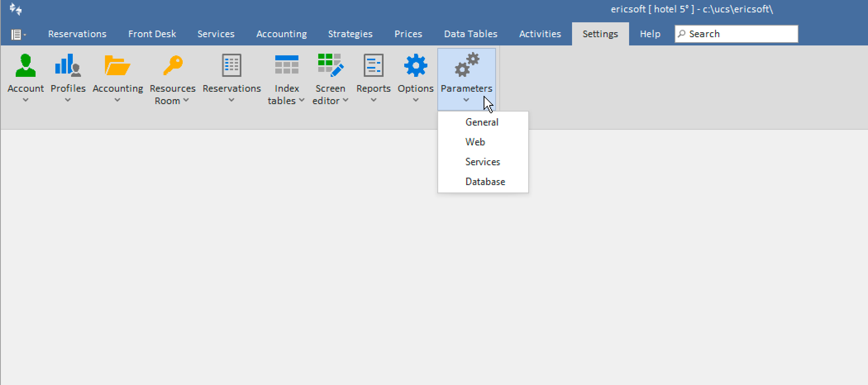Choose General from Parameters menu
Viewport: 868px width, 385px height.
click(x=483, y=122)
